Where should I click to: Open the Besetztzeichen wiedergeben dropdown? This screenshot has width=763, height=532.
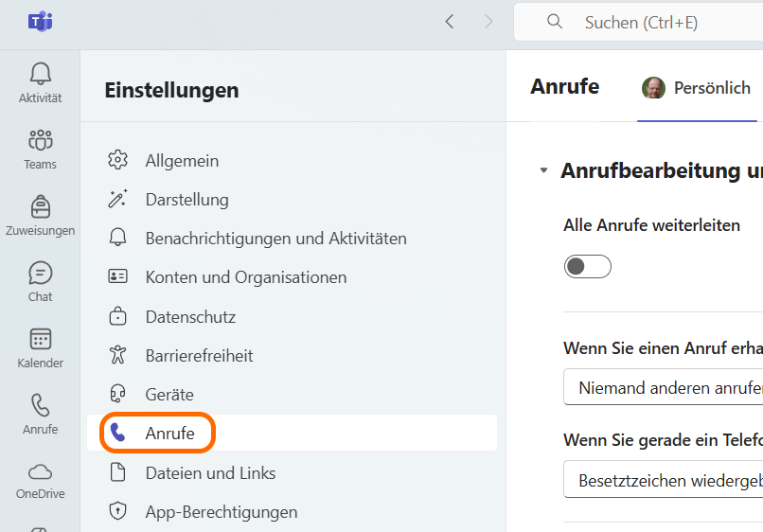(x=663, y=479)
